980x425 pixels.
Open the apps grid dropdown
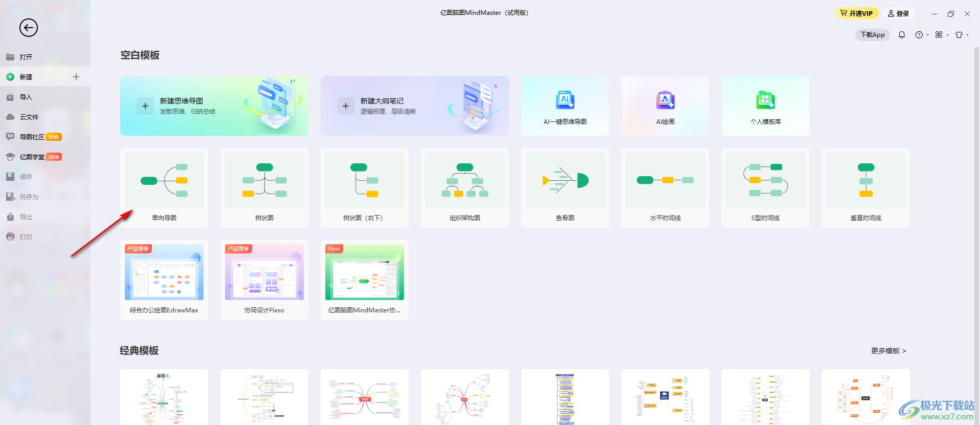[942, 35]
